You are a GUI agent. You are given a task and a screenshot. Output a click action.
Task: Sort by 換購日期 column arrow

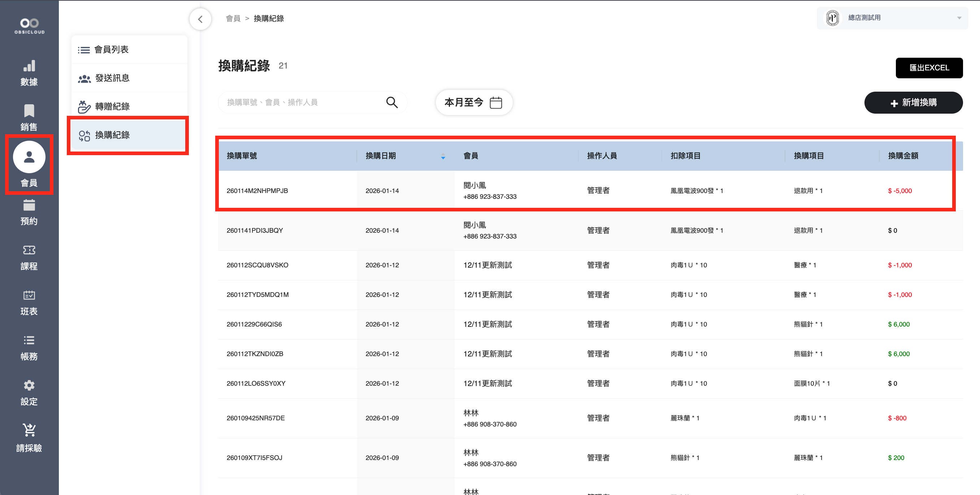[x=443, y=156]
